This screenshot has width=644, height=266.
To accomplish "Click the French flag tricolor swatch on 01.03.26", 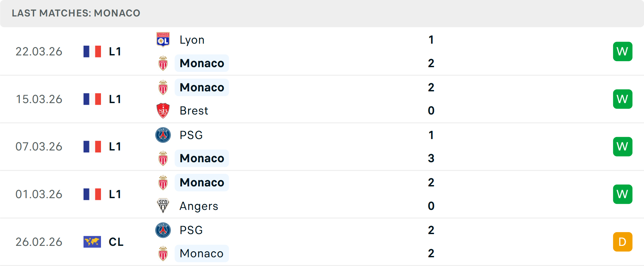I will pos(92,194).
